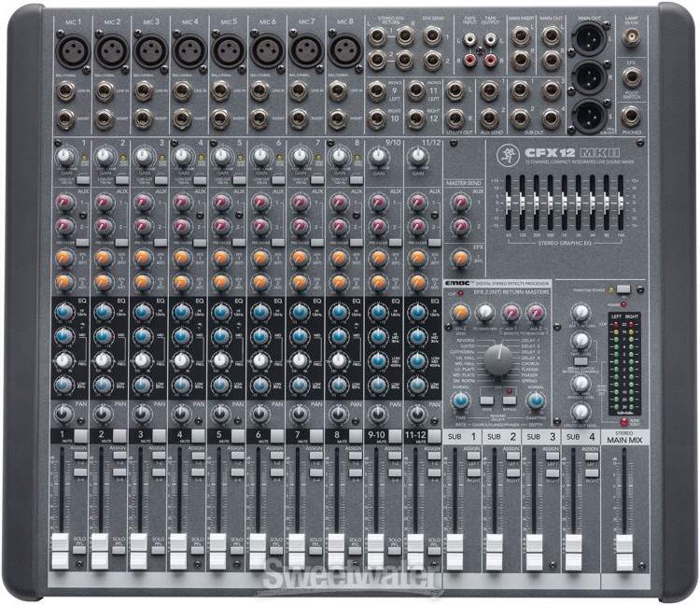This screenshot has width=700, height=605.
Task: Click the Phones Level knob
Action: [581, 384]
